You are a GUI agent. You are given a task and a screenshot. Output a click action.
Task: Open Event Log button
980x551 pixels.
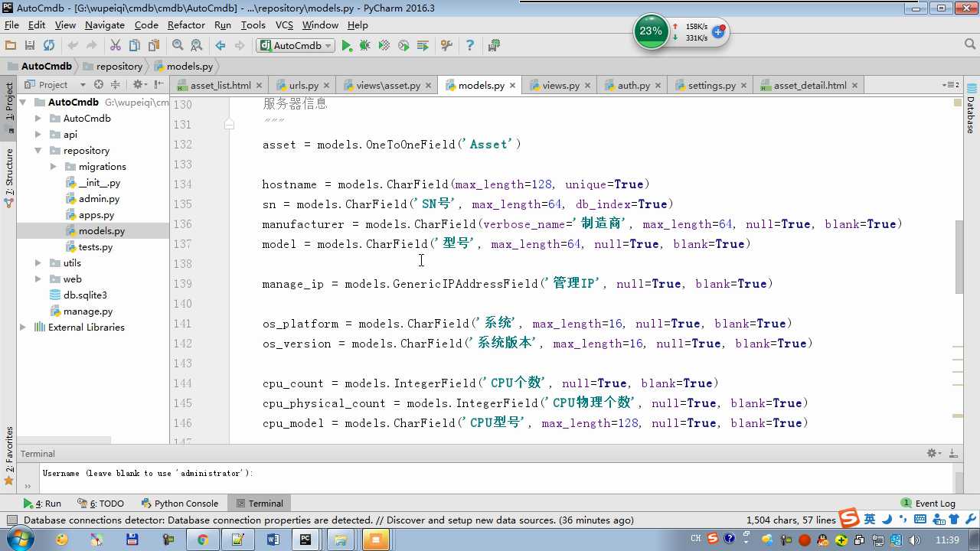point(928,503)
